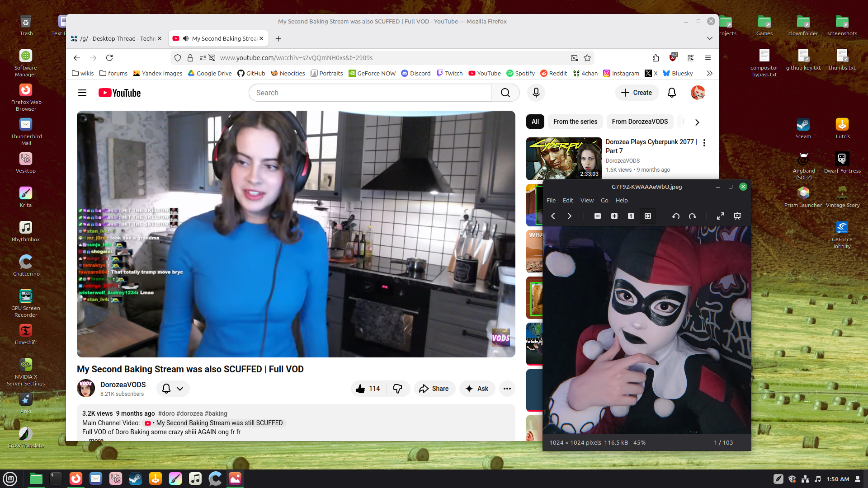Click the YouTube search field

(x=370, y=93)
